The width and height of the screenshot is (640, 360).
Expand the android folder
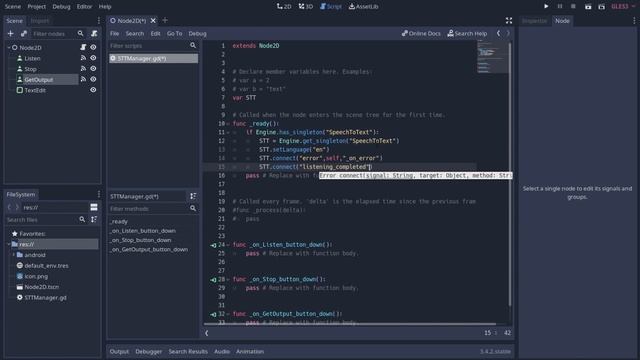point(13,255)
